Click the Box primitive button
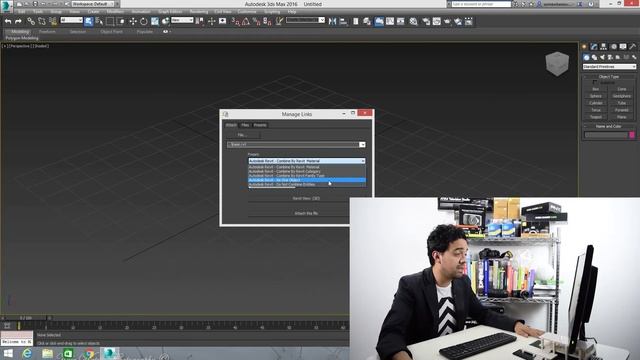The image size is (640, 360). tap(596, 89)
